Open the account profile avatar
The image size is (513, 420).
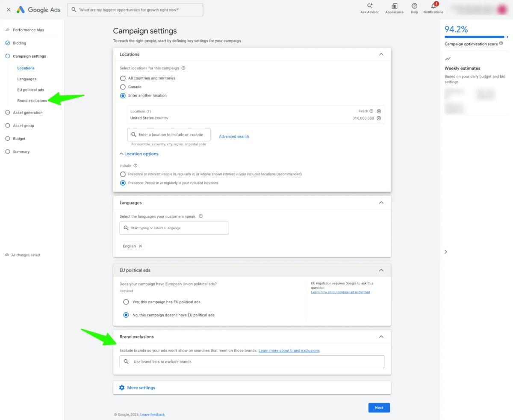(x=502, y=9)
